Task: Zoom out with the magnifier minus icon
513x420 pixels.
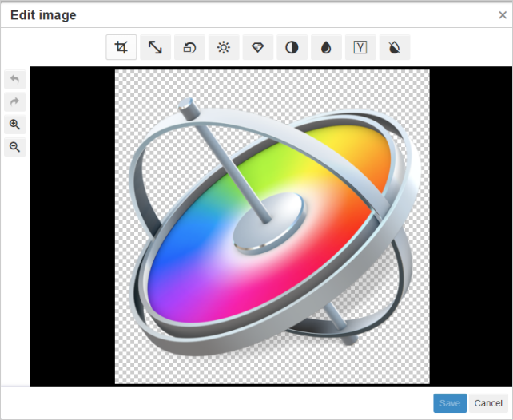Action: 14,147
